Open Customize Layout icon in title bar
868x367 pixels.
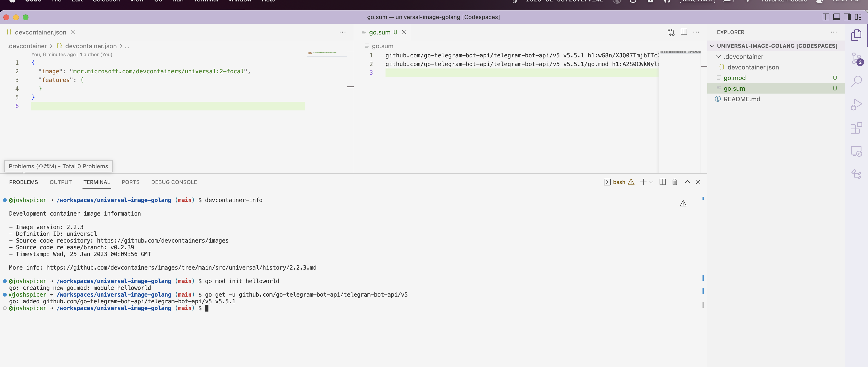pyautogui.click(x=858, y=17)
